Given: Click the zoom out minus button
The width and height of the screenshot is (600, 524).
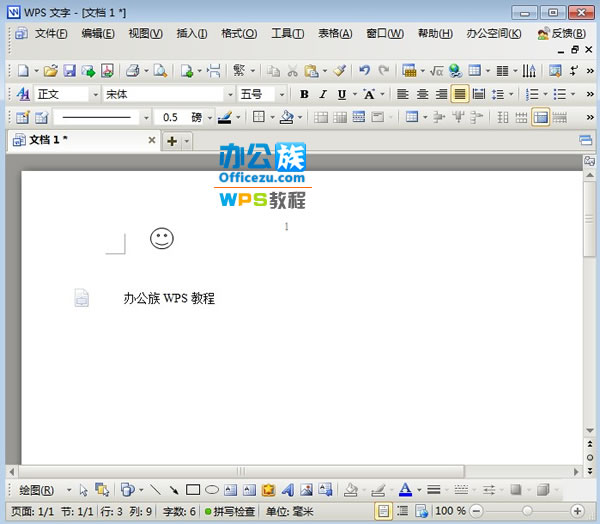Looking at the screenshot, I should tap(476, 511).
